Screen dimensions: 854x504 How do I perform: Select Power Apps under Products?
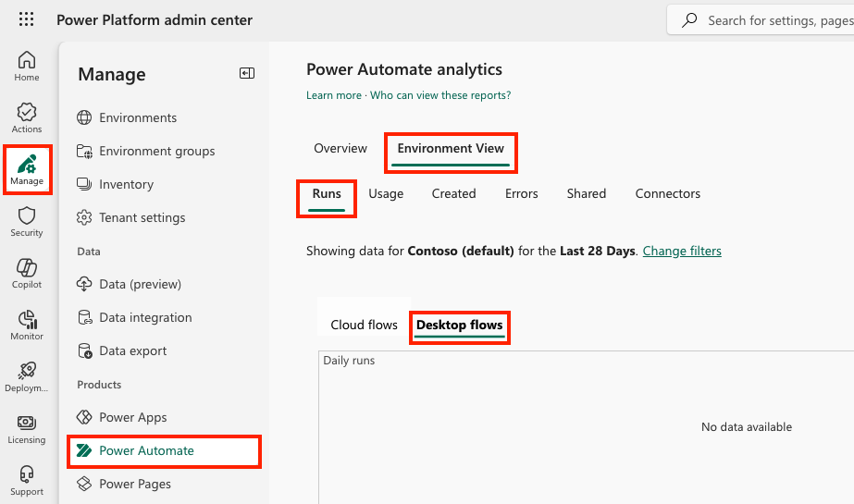(x=132, y=417)
